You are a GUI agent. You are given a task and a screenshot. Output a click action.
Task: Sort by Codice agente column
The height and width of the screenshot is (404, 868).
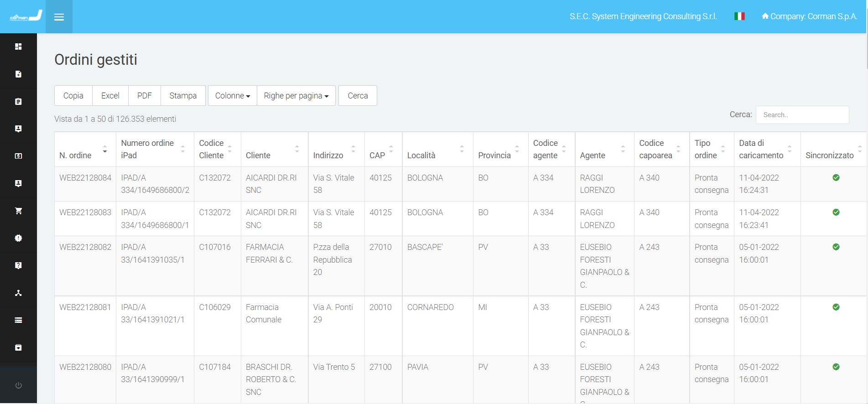(x=552, y=150)
